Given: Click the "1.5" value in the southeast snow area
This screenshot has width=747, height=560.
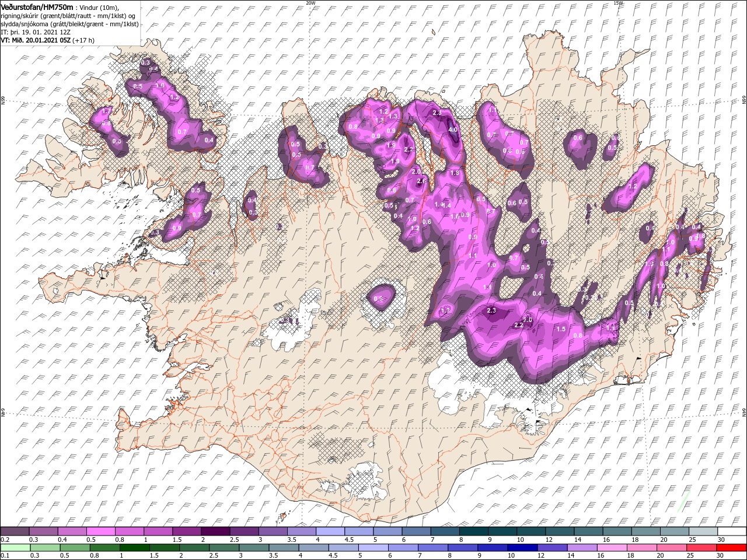Looking at the screenshot, I should coord(561,329).
